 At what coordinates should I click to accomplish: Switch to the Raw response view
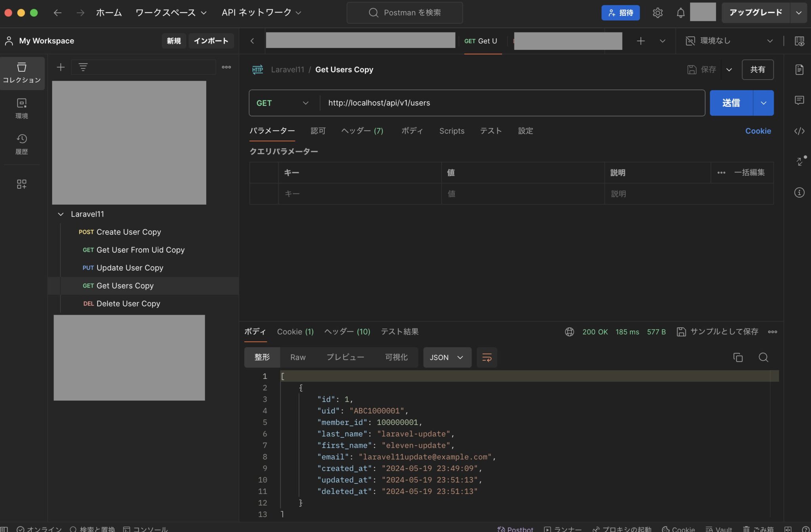point(297,357)
